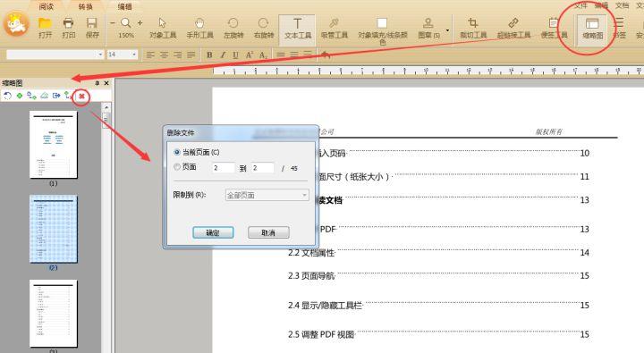Select the 当前页面 (Current page) radio button

point(177,152)
